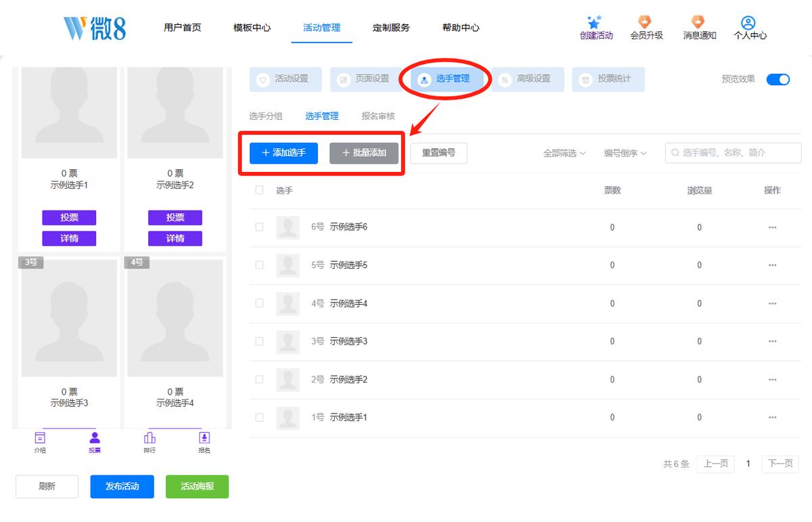Open more actions for 示例选手4
812x522 pixels.
772,303
